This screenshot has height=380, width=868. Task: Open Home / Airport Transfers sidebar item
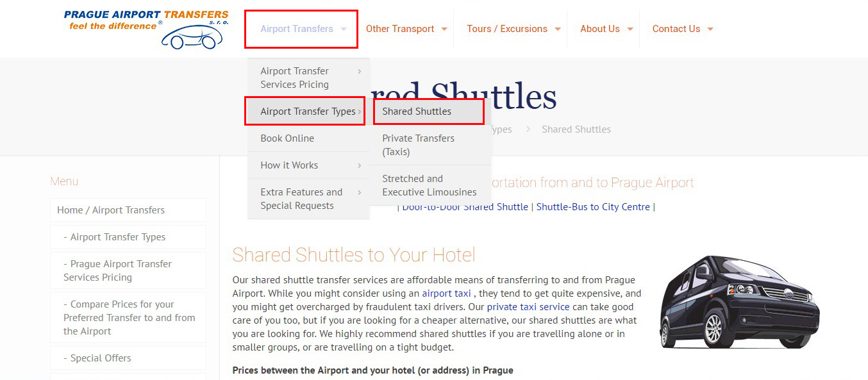click(128, 210)
